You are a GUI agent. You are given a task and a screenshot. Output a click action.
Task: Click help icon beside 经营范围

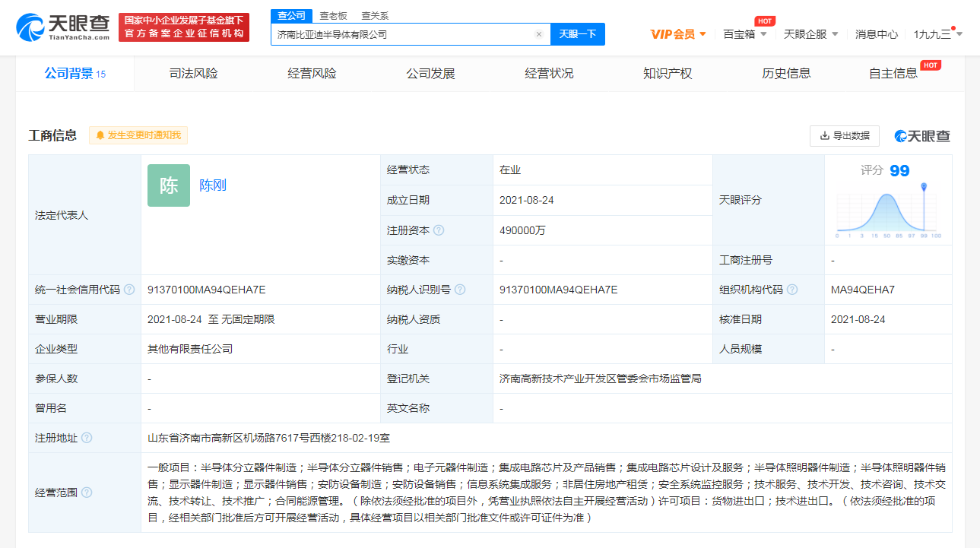87,493
